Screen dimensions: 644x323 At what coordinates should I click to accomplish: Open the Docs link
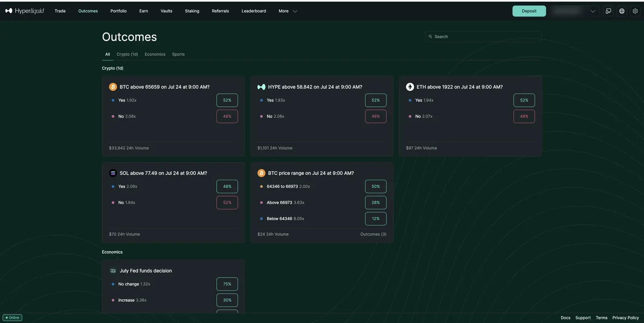click(566, 318)
